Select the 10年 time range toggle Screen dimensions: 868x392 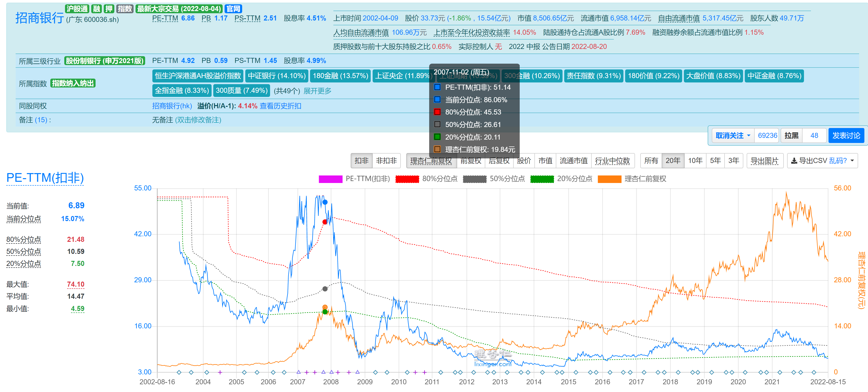(695, 161)
